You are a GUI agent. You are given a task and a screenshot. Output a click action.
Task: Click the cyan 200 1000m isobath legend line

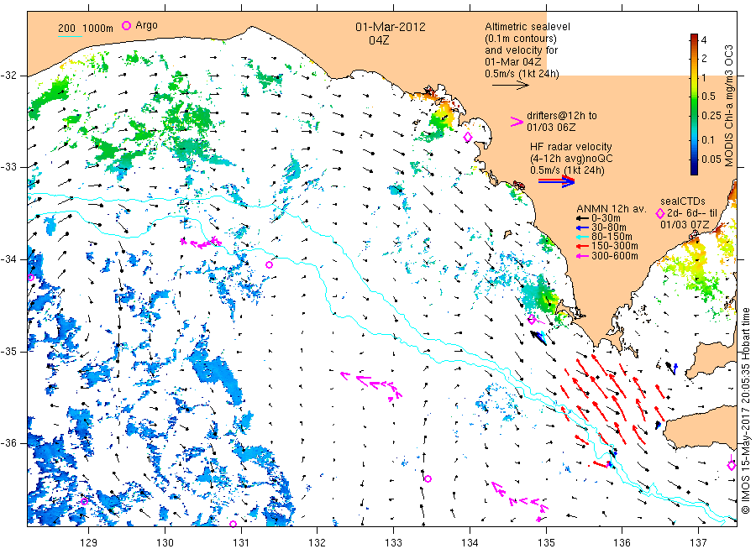tap(70, 35)
